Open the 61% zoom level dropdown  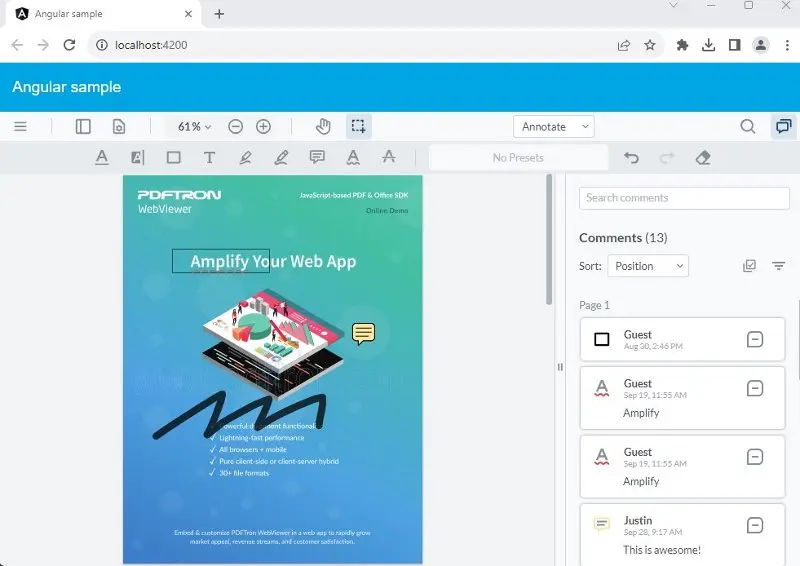pyautogui.click(x=194, y=127)
